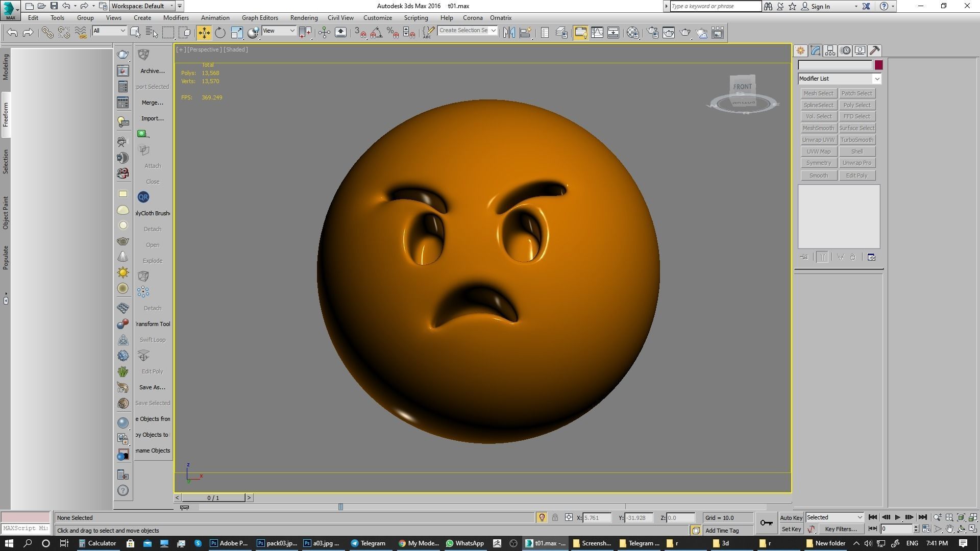Toggle Isolate Selection lightbulb icon

(x=542, y=517)
